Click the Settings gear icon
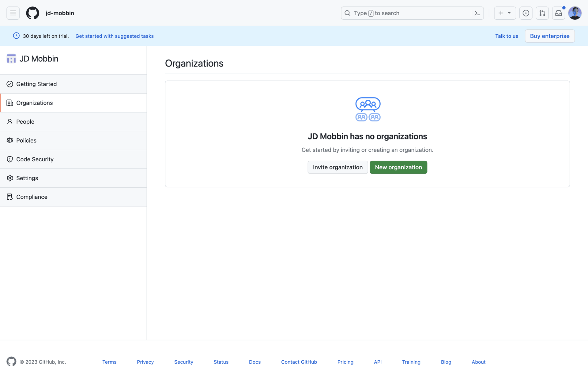The width and height of the screenshot is (588, 368). [x=10, y=178]
